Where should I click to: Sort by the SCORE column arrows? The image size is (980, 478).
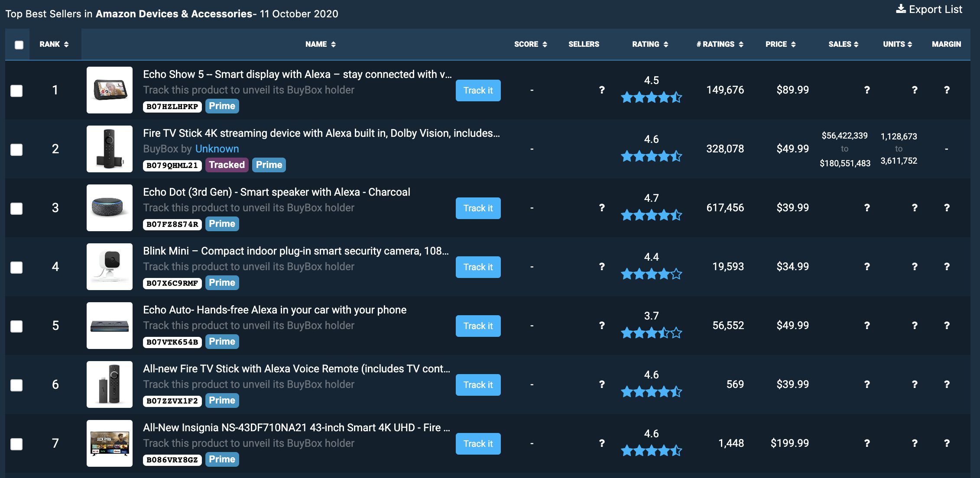tap(545, 44)
